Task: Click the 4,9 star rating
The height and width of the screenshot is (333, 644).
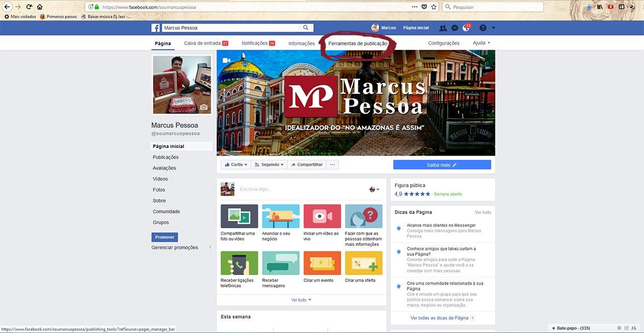Action: 412,194
